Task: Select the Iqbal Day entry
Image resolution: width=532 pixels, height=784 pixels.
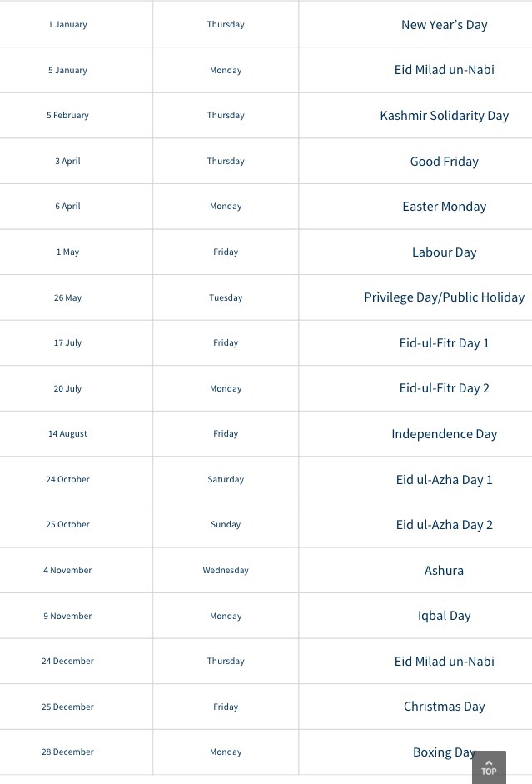Action: coord(444,616)
